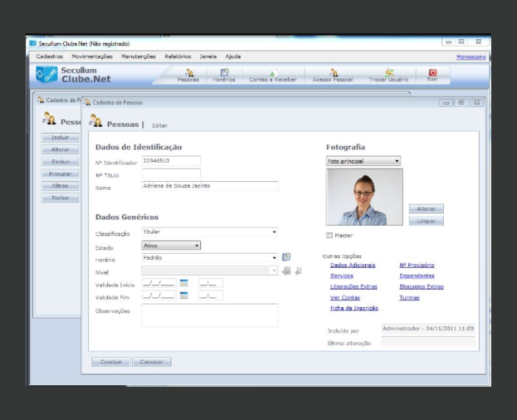Viewport: 517px width, 420px height.
Task: Click app icon in main title bar
Action: click(x=32, y=43)
